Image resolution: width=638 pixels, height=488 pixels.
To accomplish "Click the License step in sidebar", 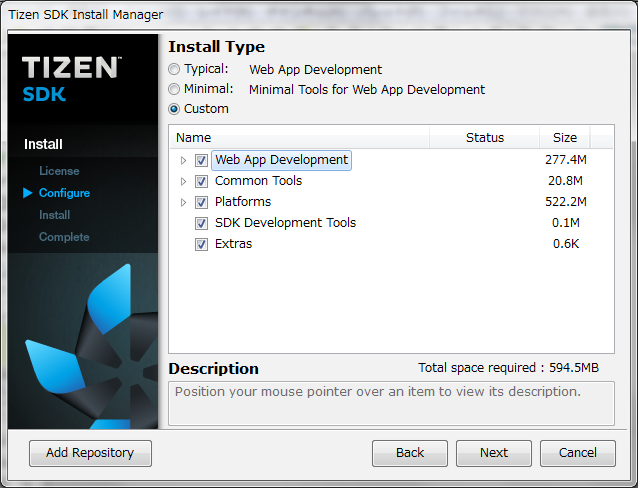I will click(59, 171).
